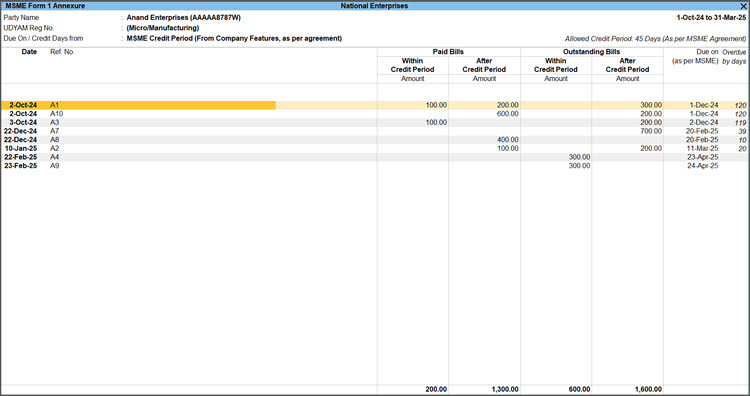The image size is (750, 396).
Task: Click the date 3-Oct-24
Action: pos(23,122)
